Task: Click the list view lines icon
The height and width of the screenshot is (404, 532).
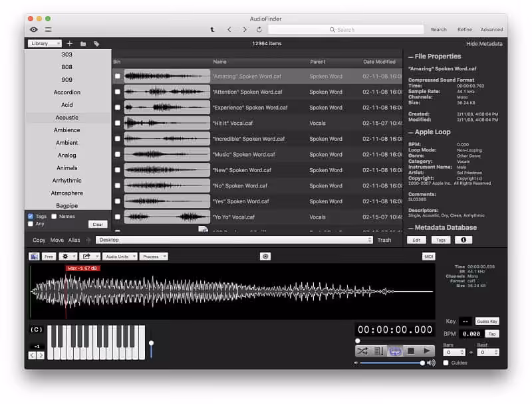Action: (49, 29)
